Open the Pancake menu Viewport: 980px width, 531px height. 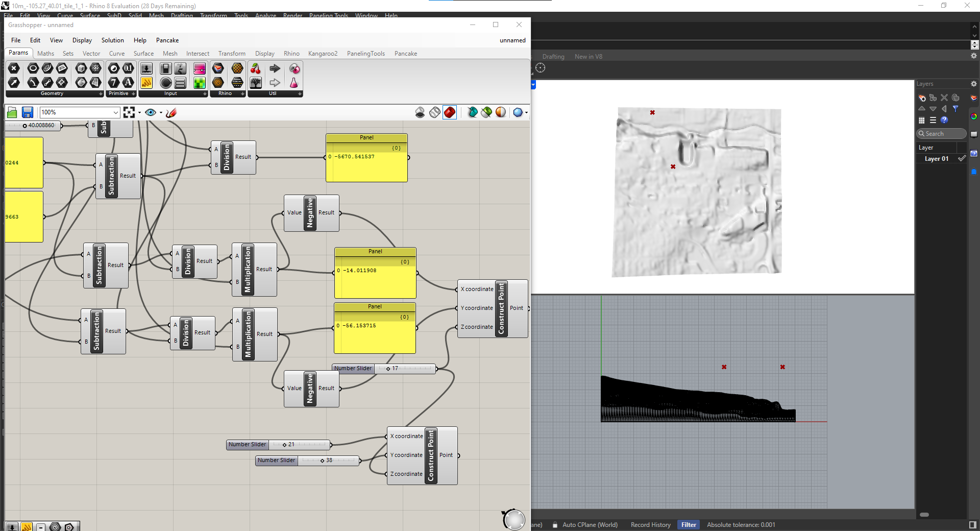(x=167, y=40)
